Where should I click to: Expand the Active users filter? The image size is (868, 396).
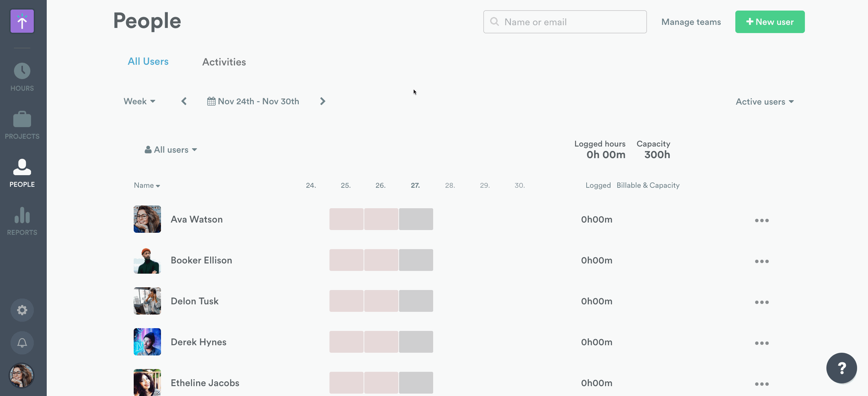click(x=765, y=102)
